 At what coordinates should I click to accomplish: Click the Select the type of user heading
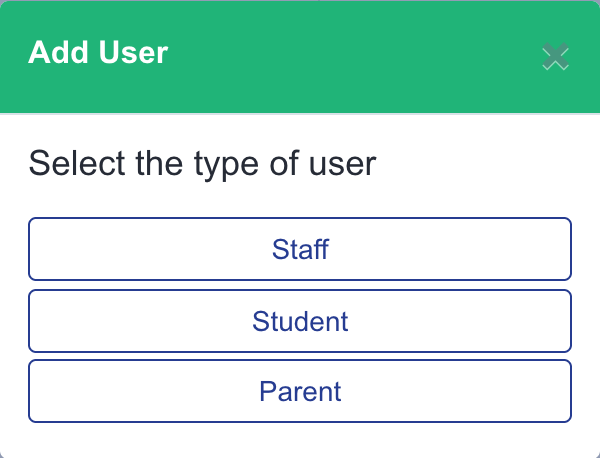(x=202, y=164)
